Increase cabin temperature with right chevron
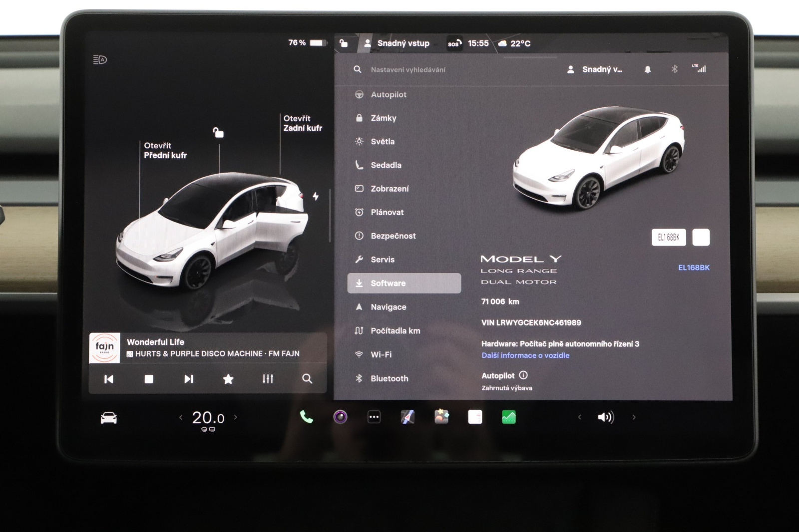The width and height of the screenshot is (799, 532). [236, 417]
